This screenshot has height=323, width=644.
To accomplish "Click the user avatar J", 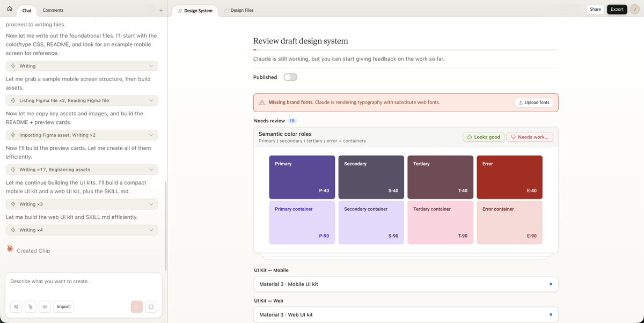I will [x=635, y=9].
